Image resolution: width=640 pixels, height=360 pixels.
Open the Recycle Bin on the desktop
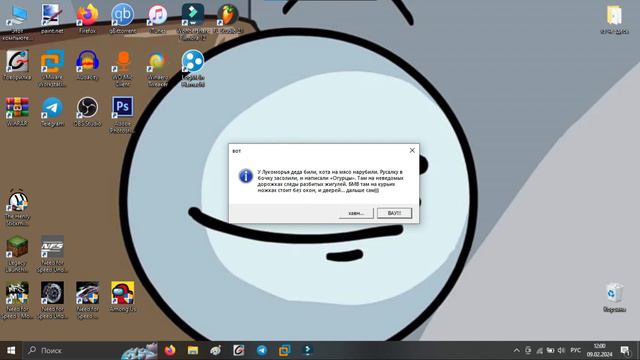pos(614,297)
